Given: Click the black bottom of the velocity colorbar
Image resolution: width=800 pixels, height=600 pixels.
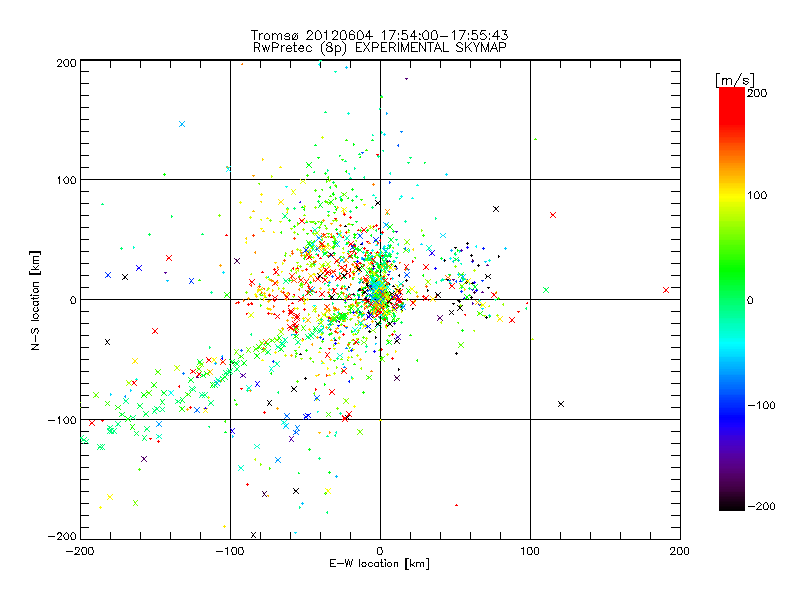Looking at the screenshot, I should (x=732, y=503).
